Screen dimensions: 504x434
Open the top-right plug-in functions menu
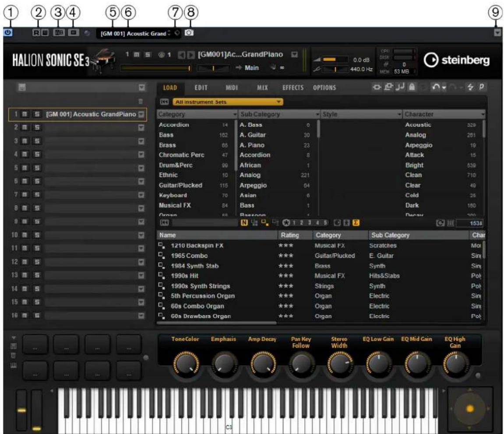pyautogui.click(x=497, y=32)
